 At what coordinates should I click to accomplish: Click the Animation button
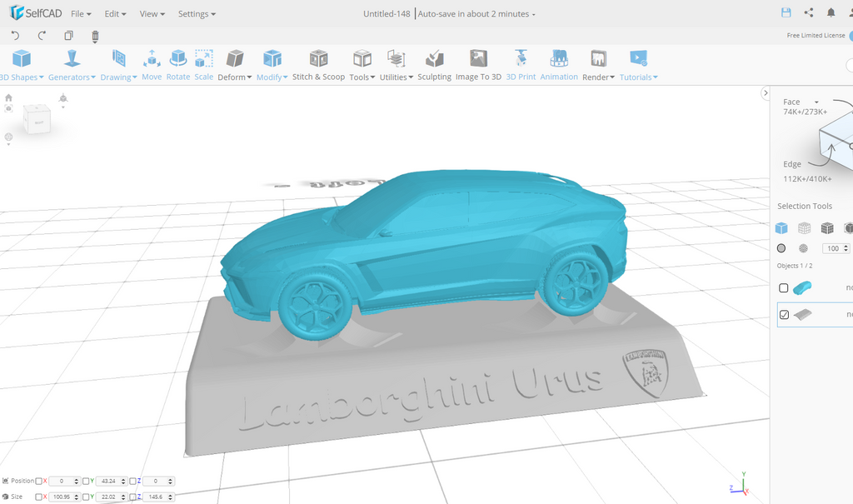[x=559, y=65]
